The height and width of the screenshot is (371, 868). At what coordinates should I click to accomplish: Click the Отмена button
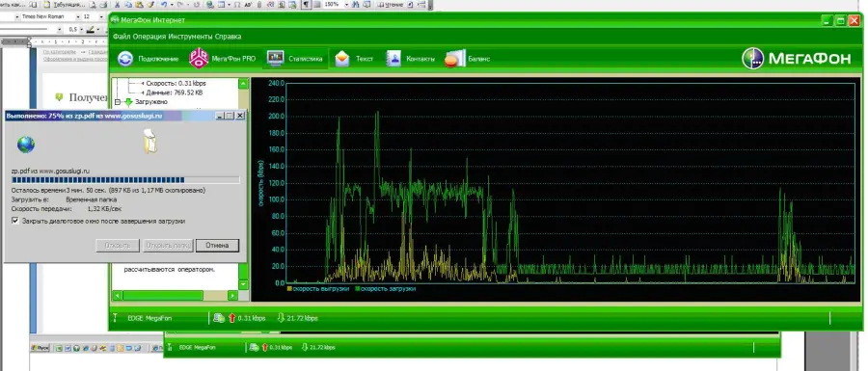click(217, 246)
